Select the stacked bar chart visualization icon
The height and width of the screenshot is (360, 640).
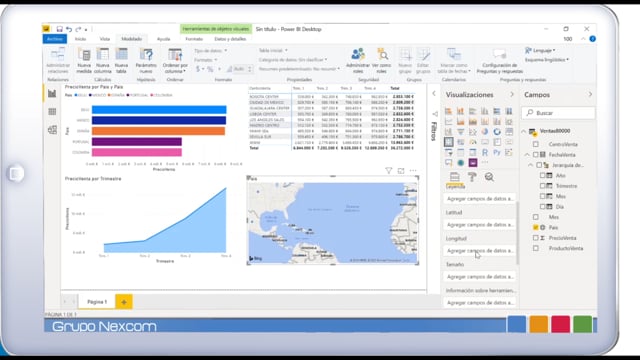tap(449, 111)
